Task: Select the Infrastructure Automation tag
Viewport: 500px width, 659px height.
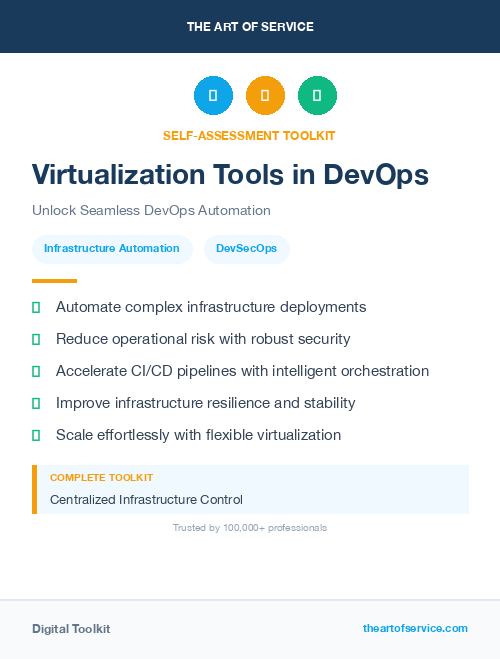Action: point(112,249)
